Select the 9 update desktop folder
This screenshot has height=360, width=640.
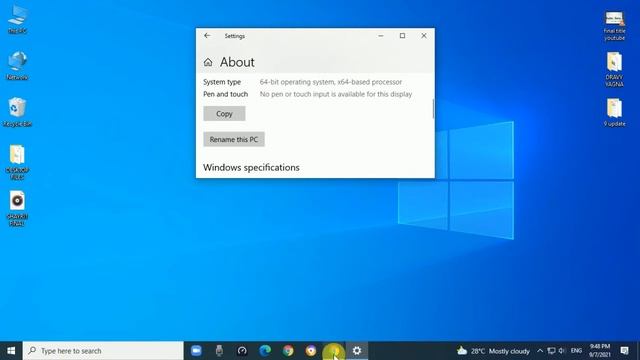click(x=614, y=112)
